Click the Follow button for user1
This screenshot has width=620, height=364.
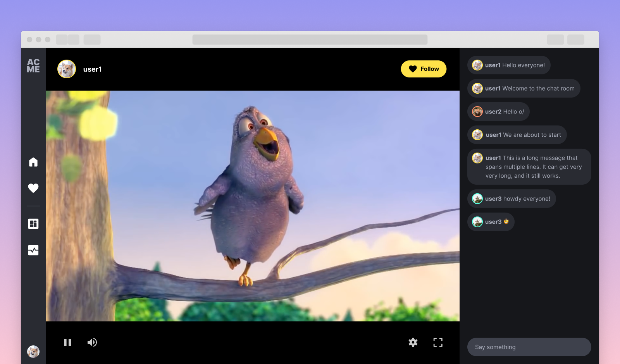click(424, 69)
